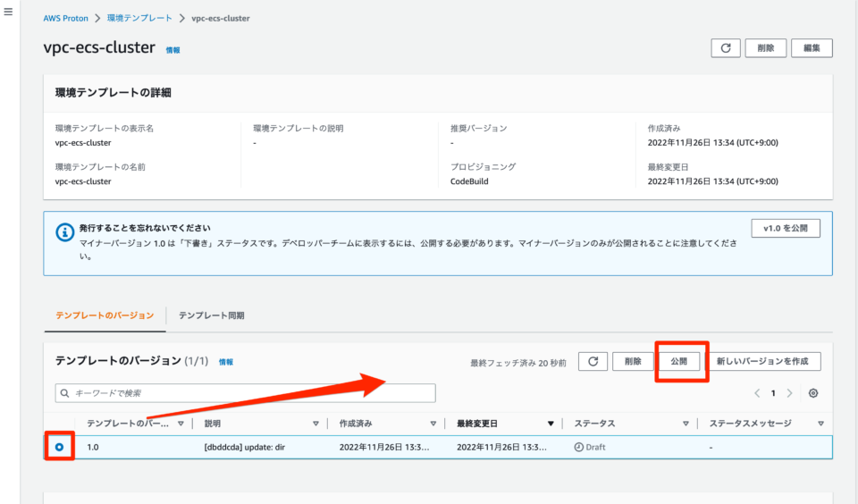Go to the previous page of versions
This screenshot has width=858, height=504.
[757, 393]
